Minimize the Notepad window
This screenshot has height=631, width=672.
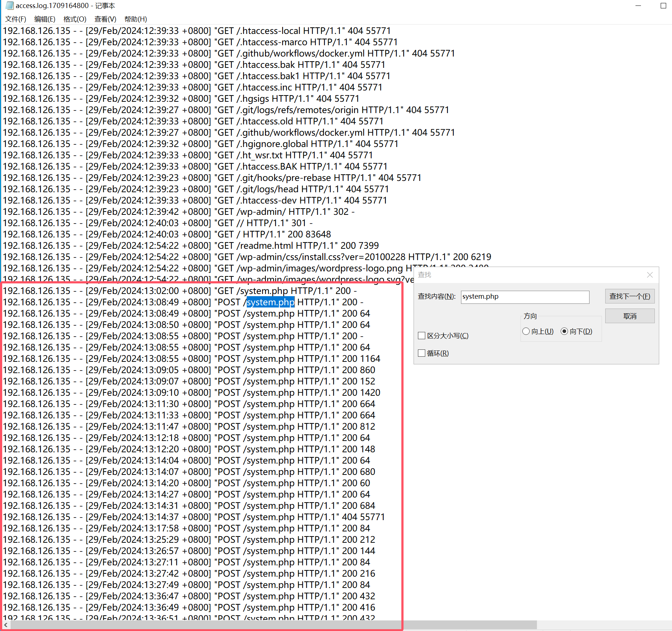(638, 5)
